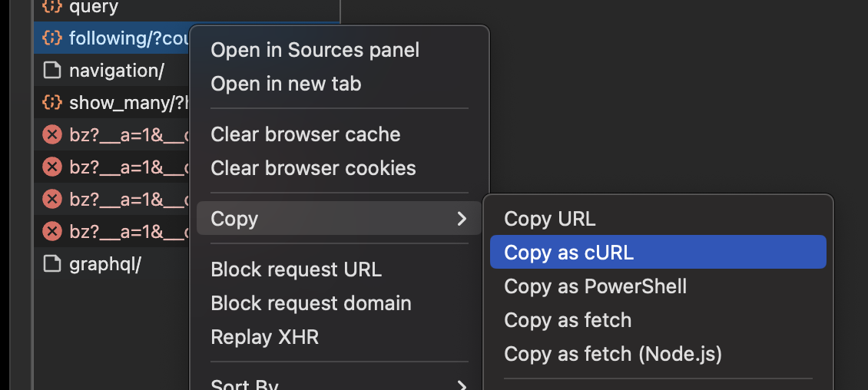Click the JSON icon beside following request

51,38
